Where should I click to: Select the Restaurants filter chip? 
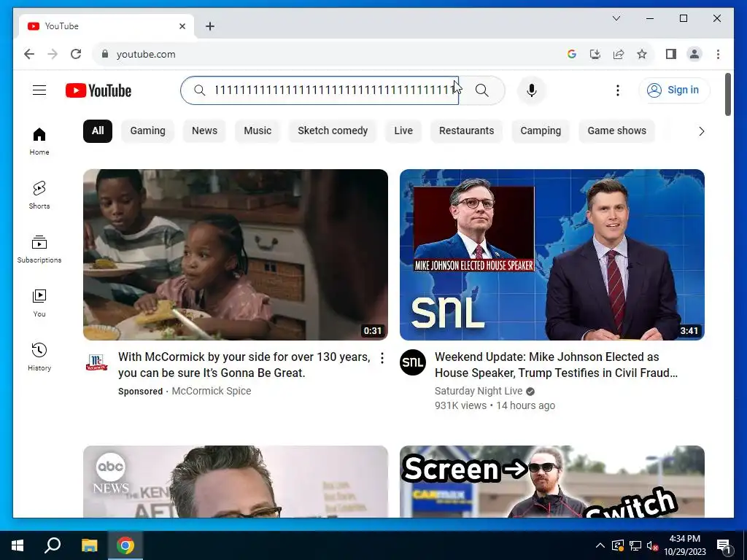click(466, 131)
